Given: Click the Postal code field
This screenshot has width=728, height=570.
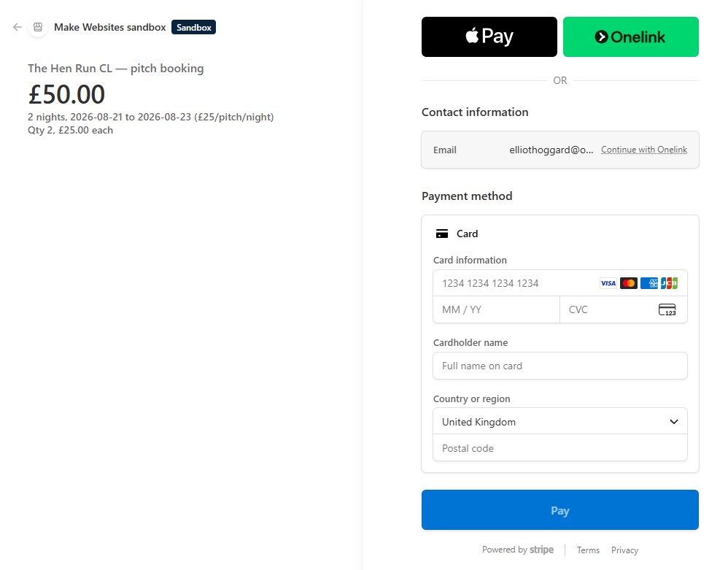Looking at the screenshot, I should tap(560, 448).
